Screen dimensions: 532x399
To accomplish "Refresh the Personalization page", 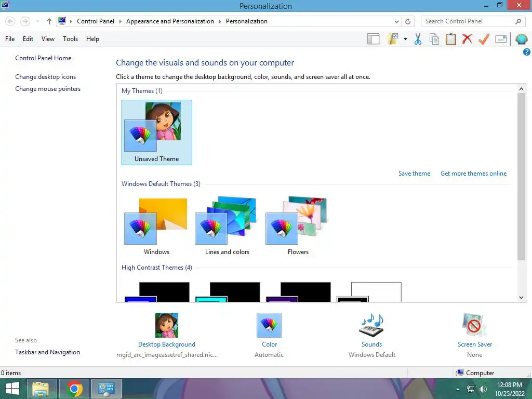I will pyautogui.click(x=408, y=21).
